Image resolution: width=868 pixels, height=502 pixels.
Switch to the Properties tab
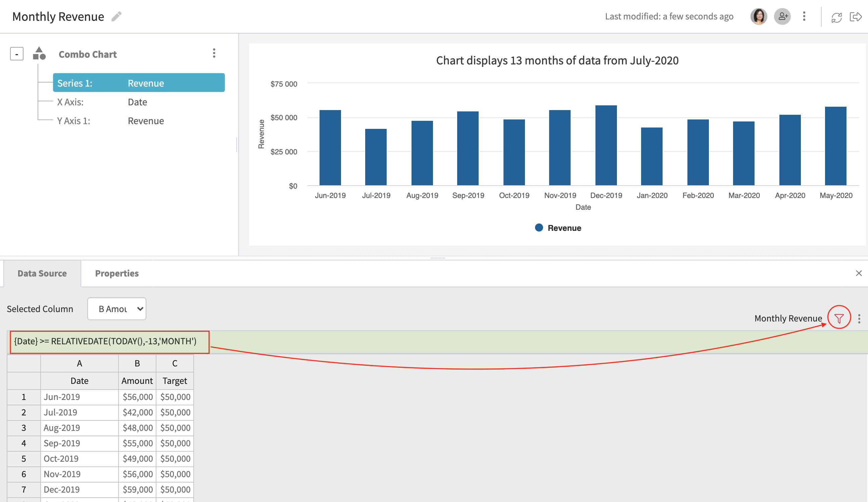click(116, 273)
